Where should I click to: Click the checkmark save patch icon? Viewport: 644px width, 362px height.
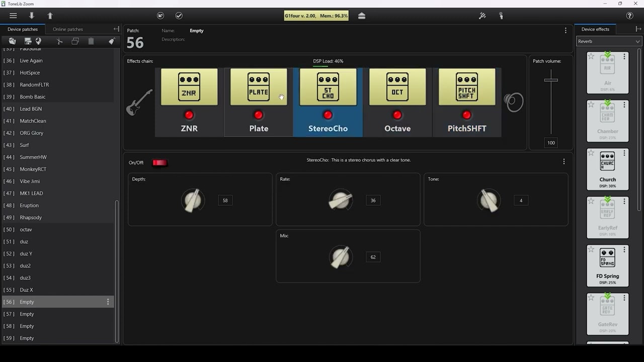pos(179,16)
